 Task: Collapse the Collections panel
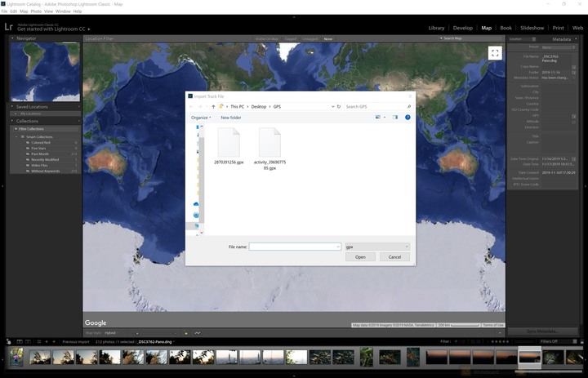12,121
